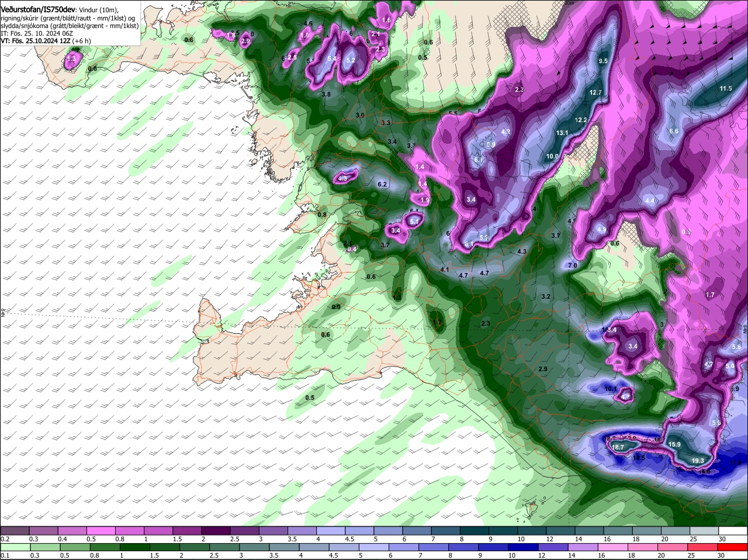Click the Vindur (10m) text in the title
Image resolution: width=748 pixels, height=560 pixels.
pos(98,10)
